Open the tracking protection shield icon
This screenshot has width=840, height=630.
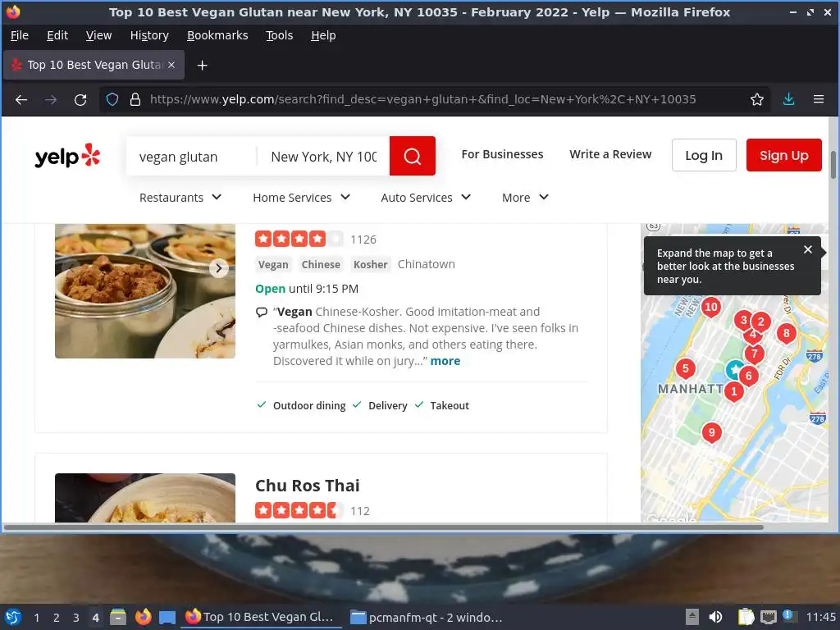coord(112,99)
